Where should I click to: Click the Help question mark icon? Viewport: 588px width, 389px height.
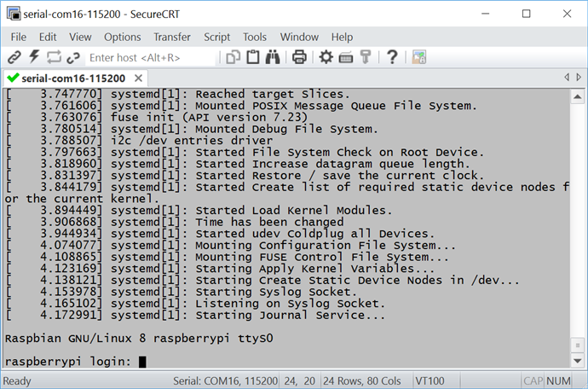[x=392, y=57]
